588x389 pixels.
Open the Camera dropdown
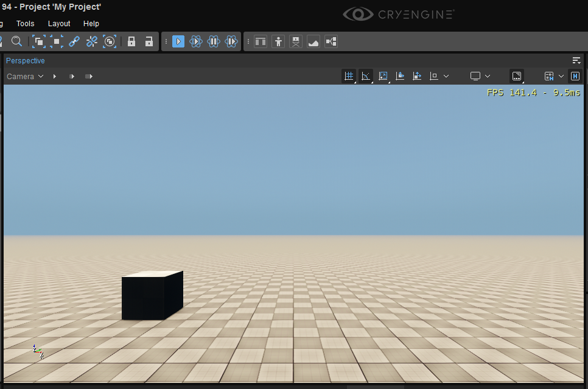25,77
